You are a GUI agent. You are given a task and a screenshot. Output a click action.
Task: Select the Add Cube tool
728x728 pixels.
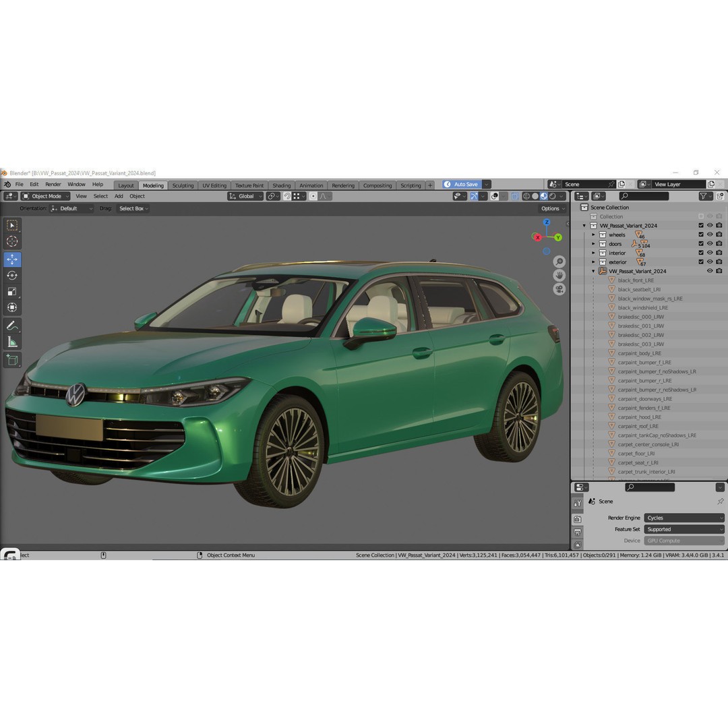(x=12, y=360)
